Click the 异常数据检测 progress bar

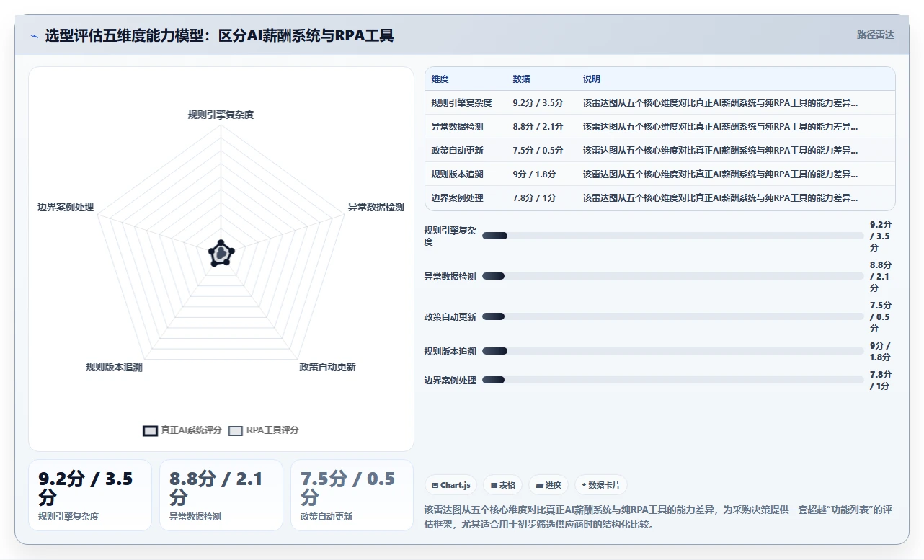pos(672,276)
